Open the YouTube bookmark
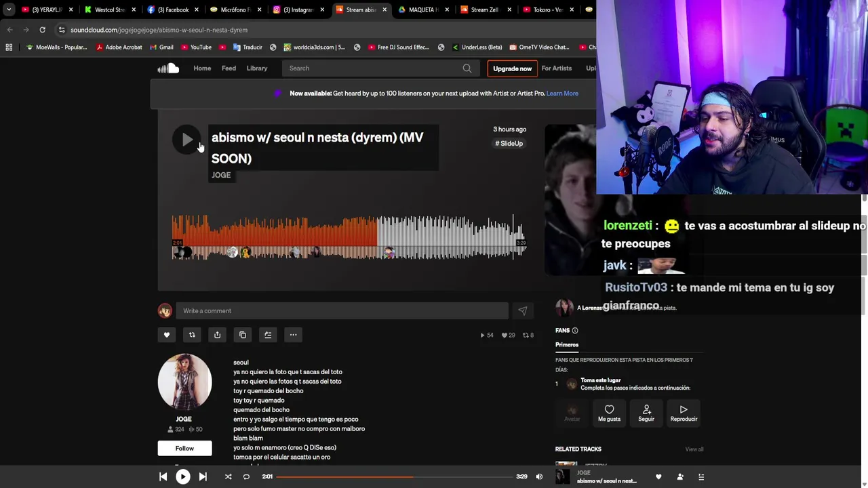This screenshot has width=868, height=488. click(196, 47)
